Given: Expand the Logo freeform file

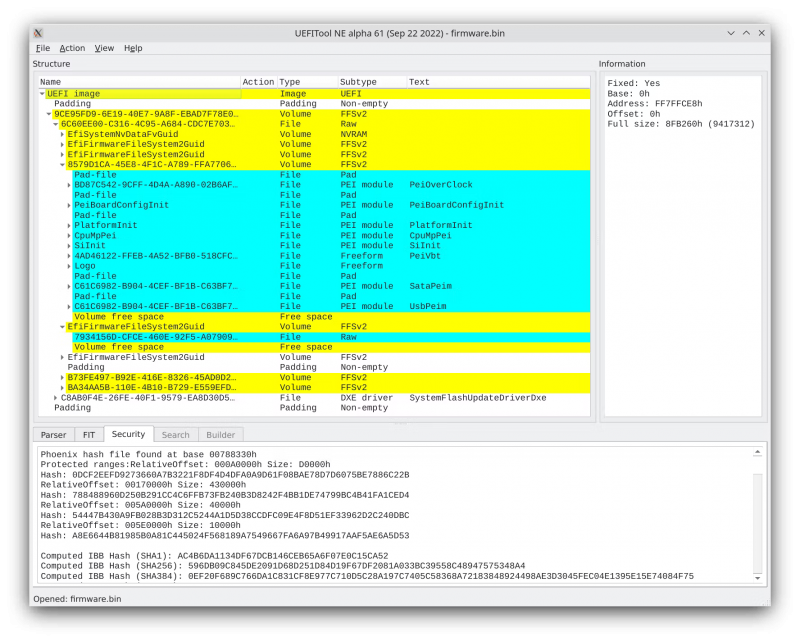Looking at the screenshot, I should point(70,266).
